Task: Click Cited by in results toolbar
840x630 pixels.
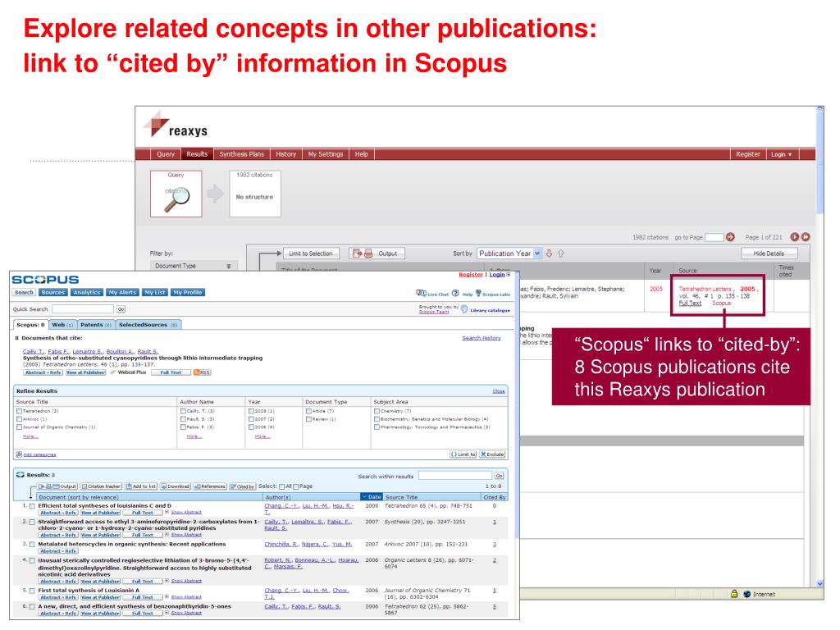Action: click(242, 486)
